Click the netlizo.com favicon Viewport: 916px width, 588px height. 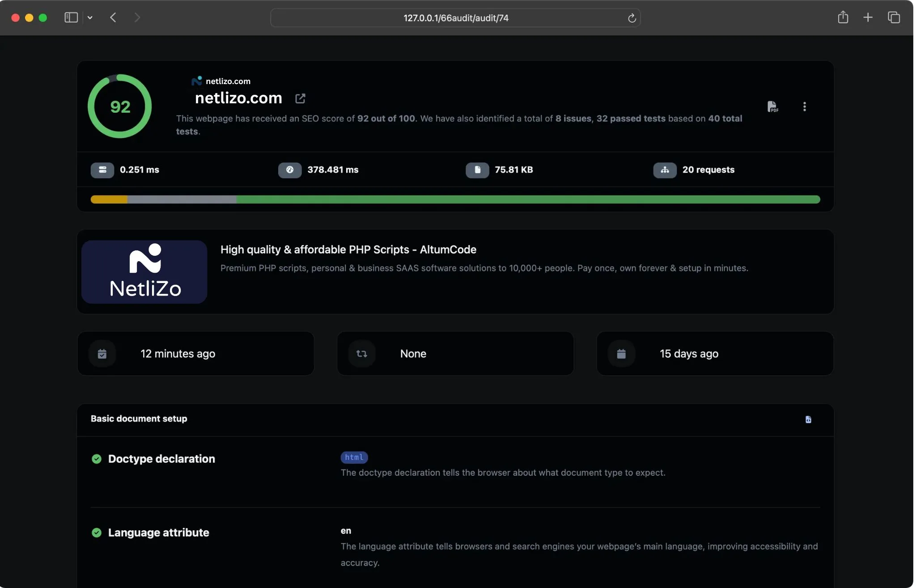click(197, 81)
